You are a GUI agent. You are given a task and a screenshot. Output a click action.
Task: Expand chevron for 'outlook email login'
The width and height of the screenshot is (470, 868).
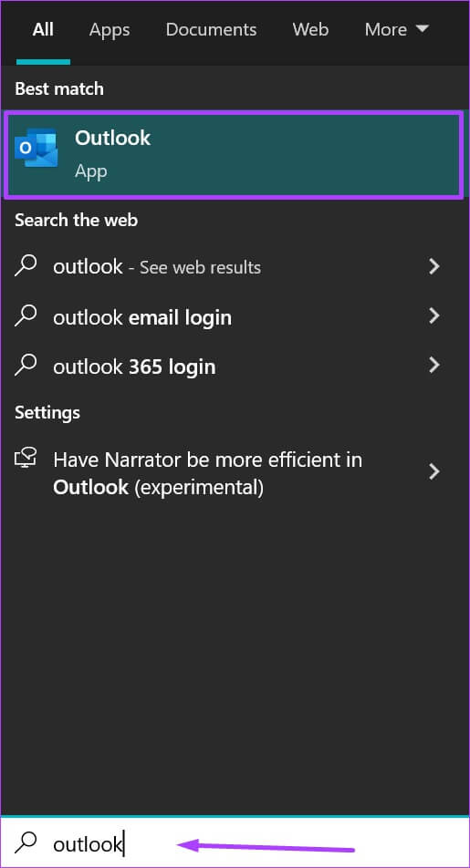[x=434, y=316]
